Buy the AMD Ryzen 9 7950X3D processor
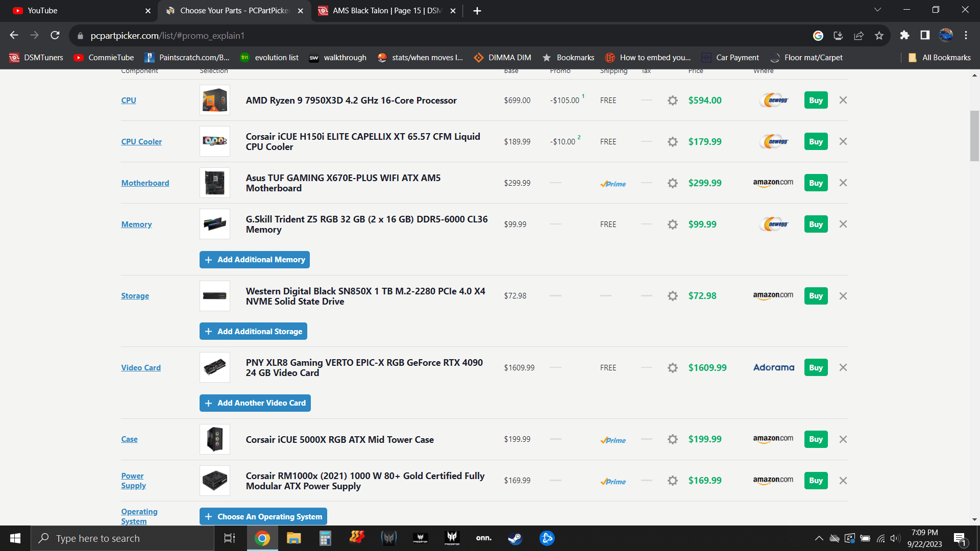 816,101
